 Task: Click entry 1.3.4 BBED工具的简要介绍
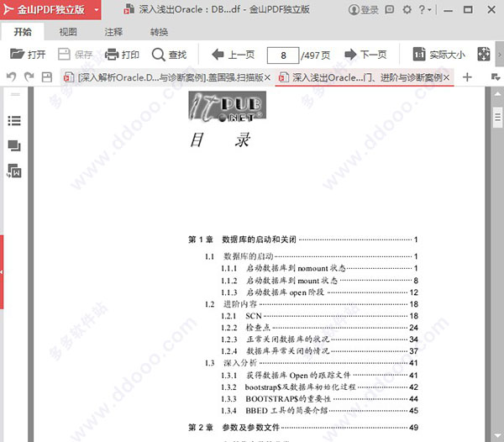click(x=319, y=411)
